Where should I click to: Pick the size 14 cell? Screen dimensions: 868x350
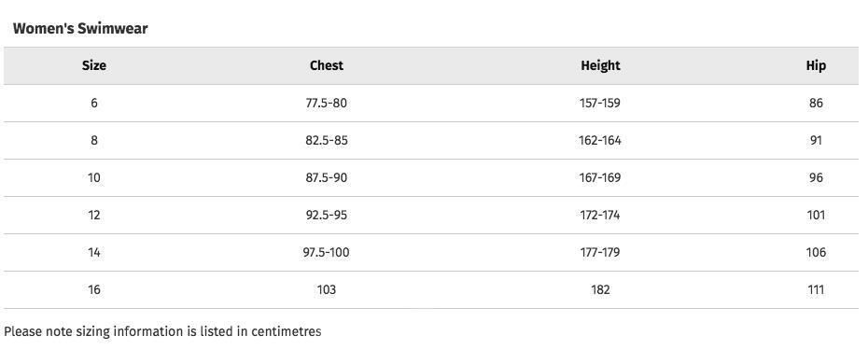(x=94, y=253)
